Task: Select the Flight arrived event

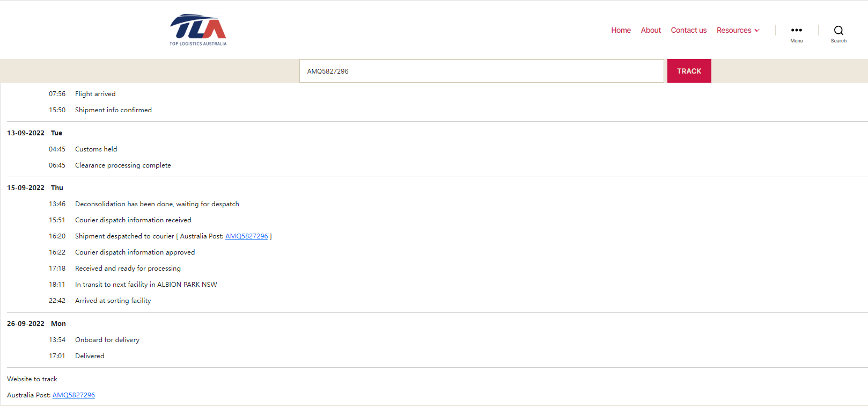Action: (x=95, y=94)
